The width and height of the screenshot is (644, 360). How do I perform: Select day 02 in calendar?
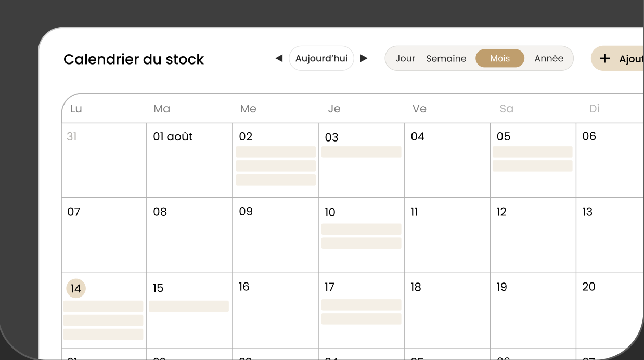tap(246, 136)
